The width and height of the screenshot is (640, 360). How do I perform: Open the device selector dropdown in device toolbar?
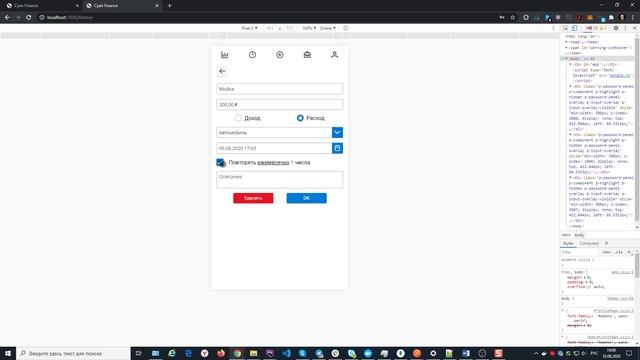click(x=249, y=28)
